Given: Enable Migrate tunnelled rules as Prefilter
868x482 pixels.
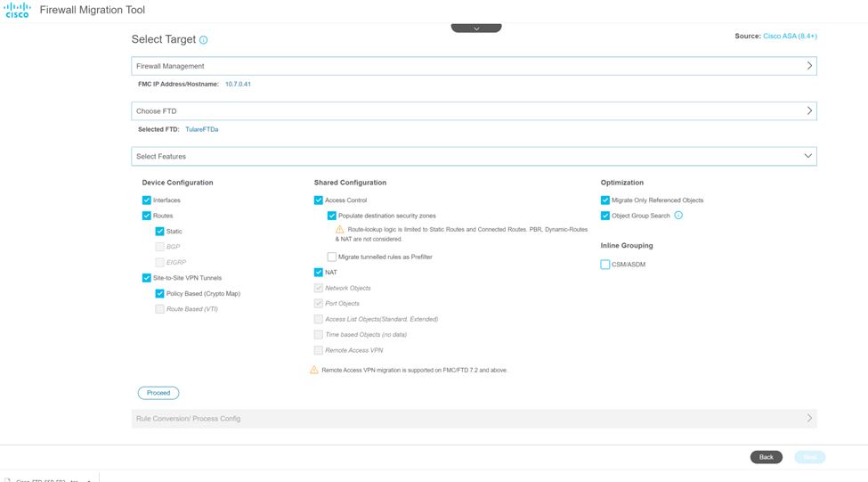Looking at the screenshot, I should click(332, 257).
